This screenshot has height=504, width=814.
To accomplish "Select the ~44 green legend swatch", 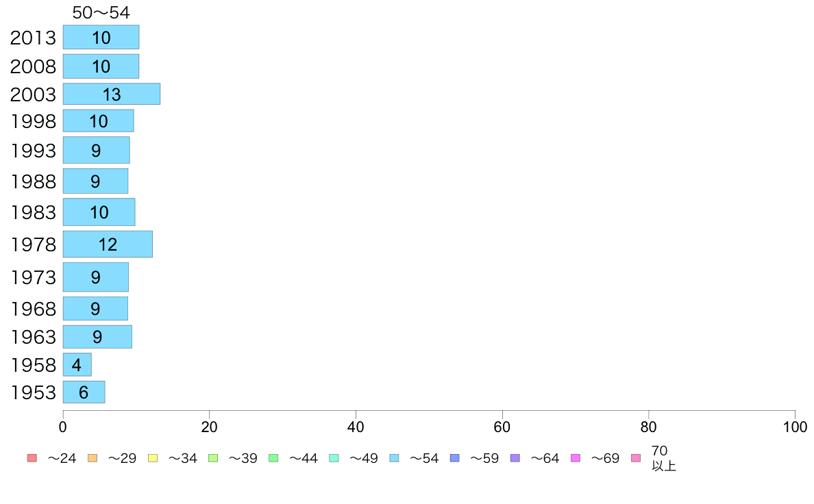I will [273, 458].
